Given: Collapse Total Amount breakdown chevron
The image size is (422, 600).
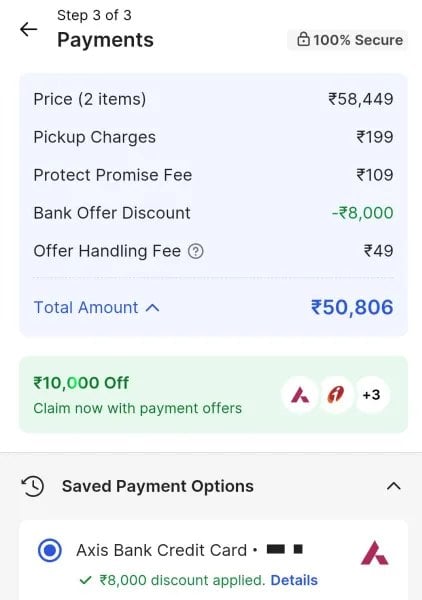Looking at the screenshot, I should pyautogui.click(x=153, y=308).
